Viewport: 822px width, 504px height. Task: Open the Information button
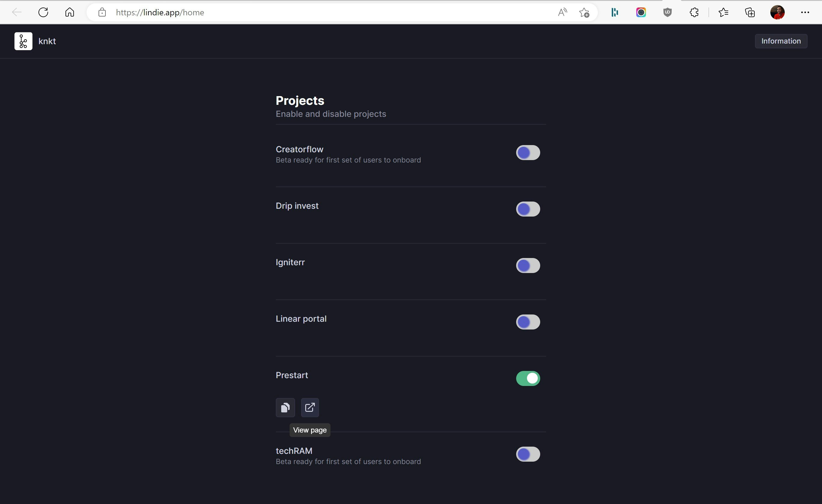tap(781, 41)
